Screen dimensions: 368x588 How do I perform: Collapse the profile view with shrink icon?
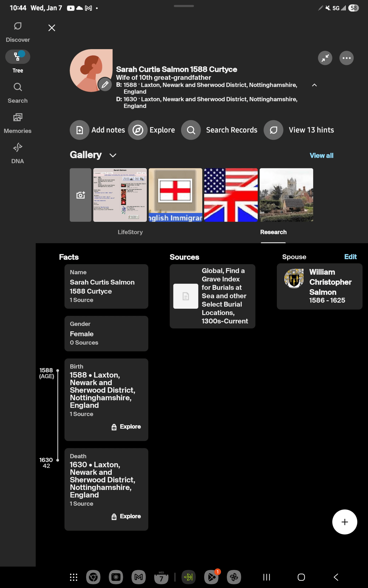pos(325,58)
